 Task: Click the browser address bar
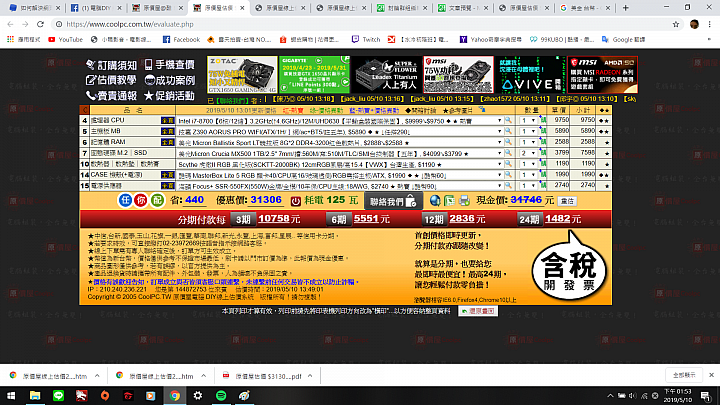click(x=365, y=24)
